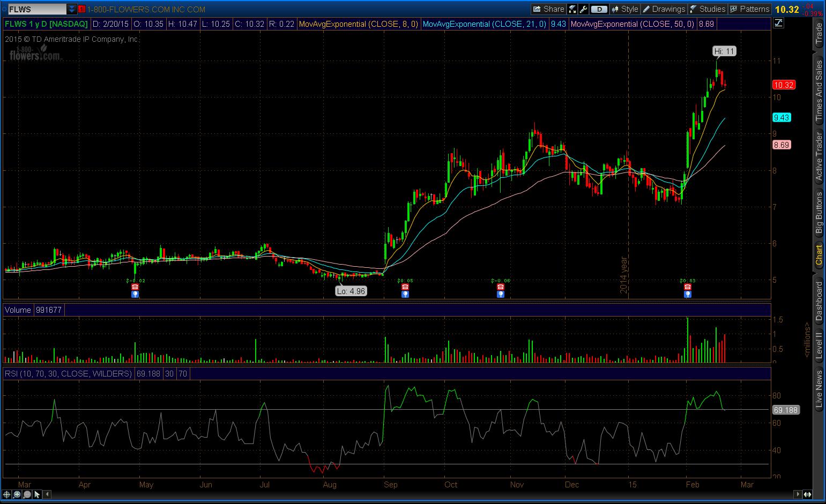Click the FLWS symbol input field

click(35, 9)
